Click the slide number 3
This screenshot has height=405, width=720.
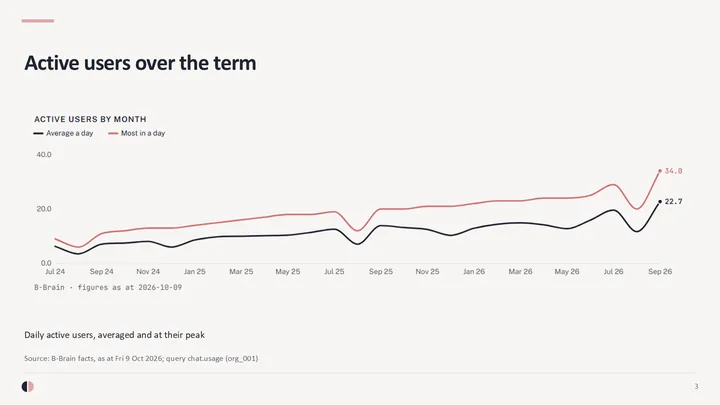pyautogui.click(x=696, y=387)
